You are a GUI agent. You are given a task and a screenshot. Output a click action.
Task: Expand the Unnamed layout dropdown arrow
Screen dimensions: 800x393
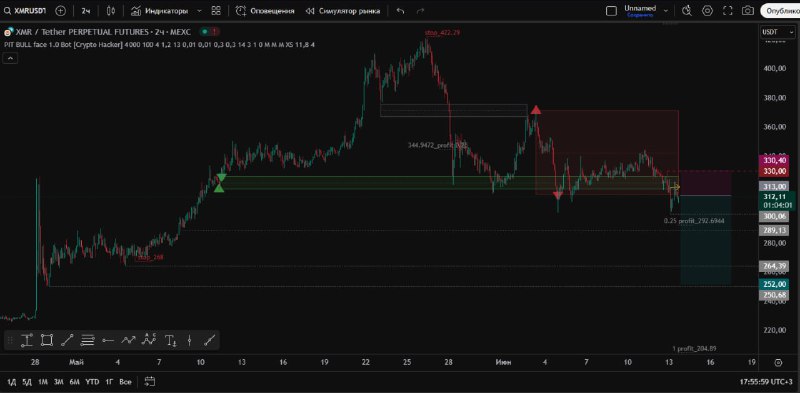point(666,10)
